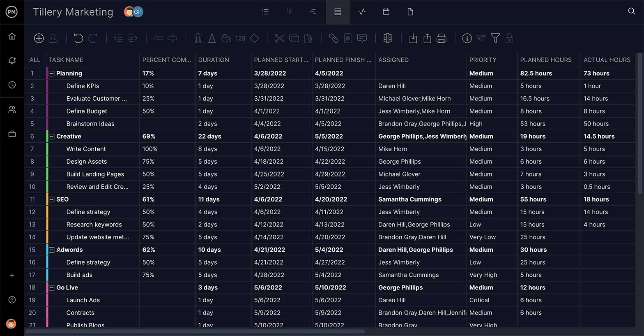The image size is (644, 336).
Task: Collapse the Creative task group
Action: coord(52,137)
